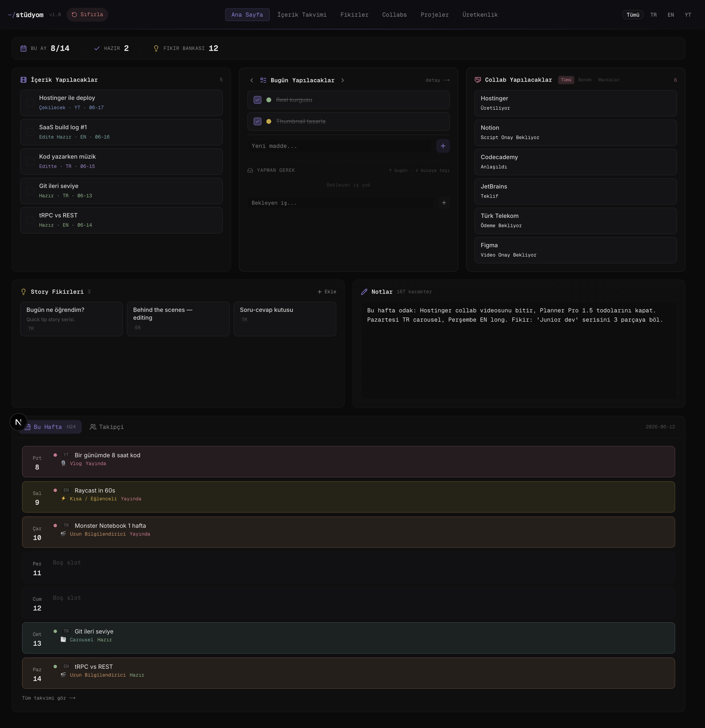Focus the Bekleyen iş input field
Image resolution: width=705 pixels, height=728 pixels.
pos(341,203)
